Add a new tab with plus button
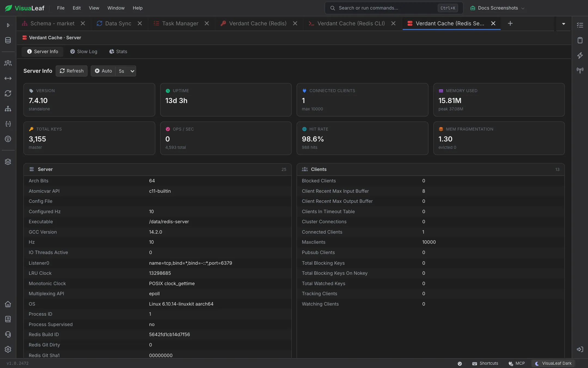Viewport: 588px width, 368px height. 510,23
